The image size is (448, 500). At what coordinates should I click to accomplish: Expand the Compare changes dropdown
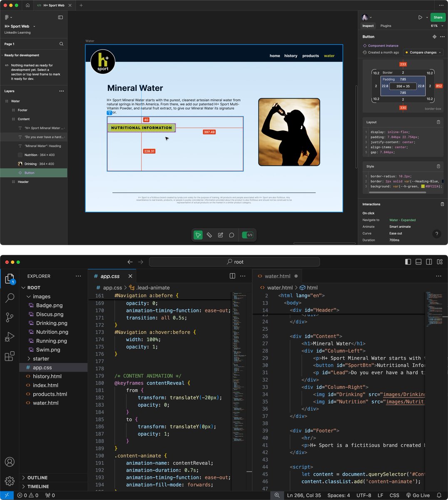pos(423,52)
